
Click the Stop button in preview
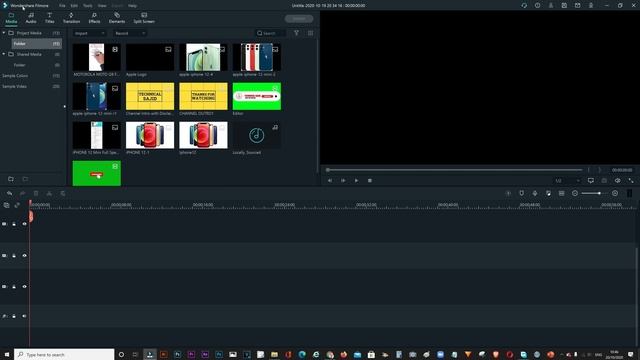click(370, 180)
